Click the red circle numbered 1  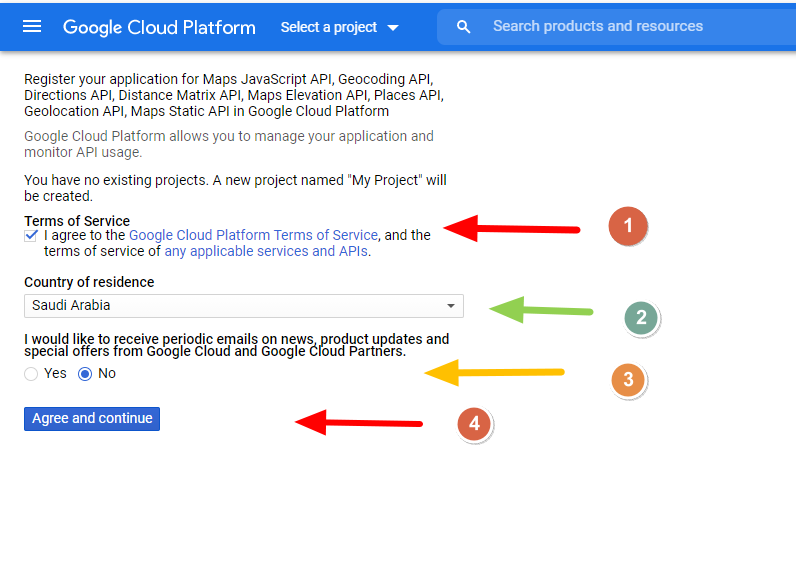coord(628,226)
